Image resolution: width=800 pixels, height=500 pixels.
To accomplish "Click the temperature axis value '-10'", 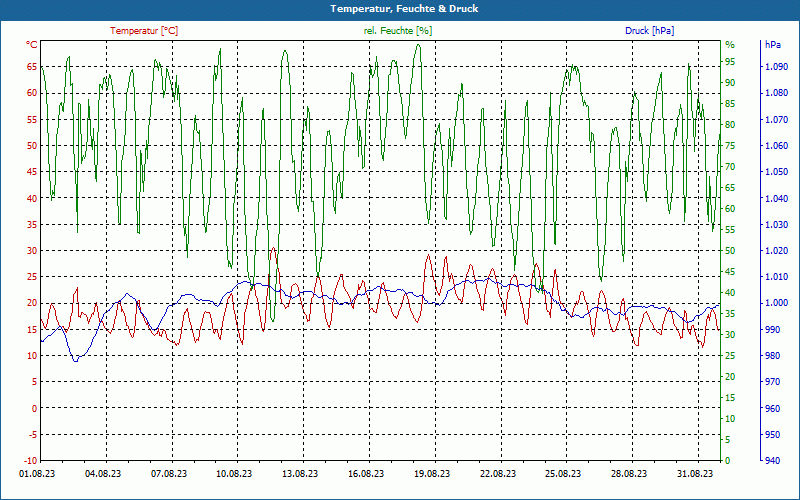I will [x=31, y=460].
